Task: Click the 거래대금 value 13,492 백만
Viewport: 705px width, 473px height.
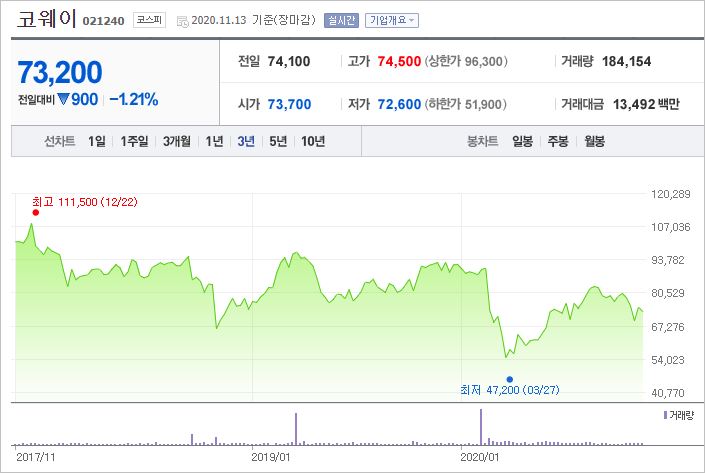Action: [646, 104]
